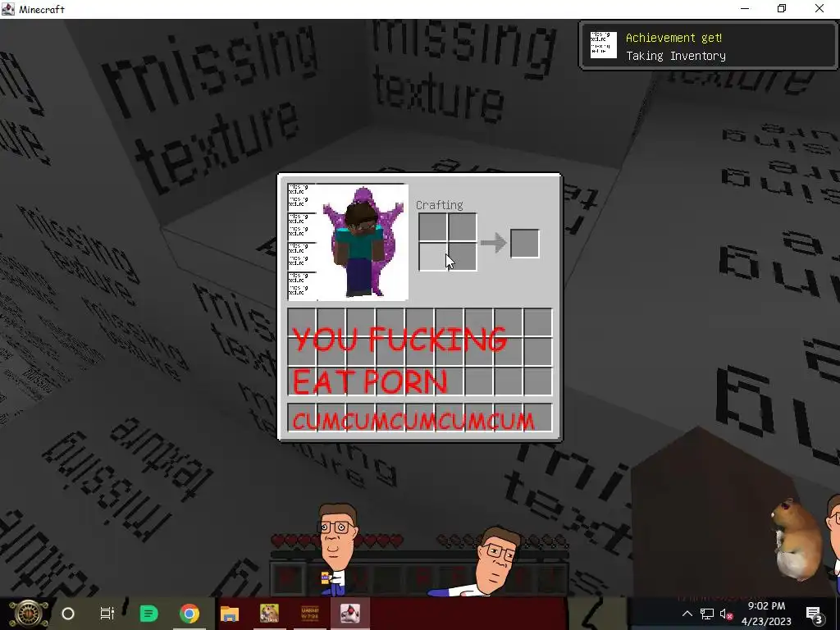
Task: Launch Google Chrome from taskbar
Action: [189, 614]
